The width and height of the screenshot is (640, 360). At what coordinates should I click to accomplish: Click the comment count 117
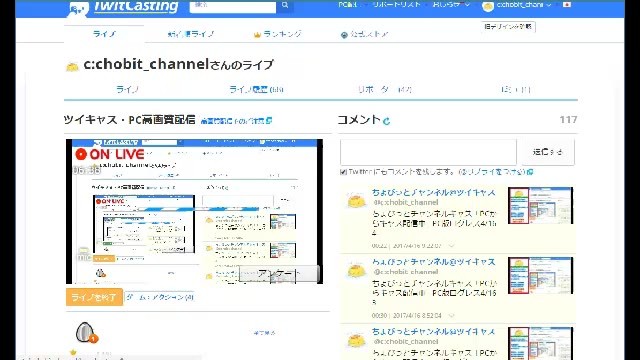[568, 120]
